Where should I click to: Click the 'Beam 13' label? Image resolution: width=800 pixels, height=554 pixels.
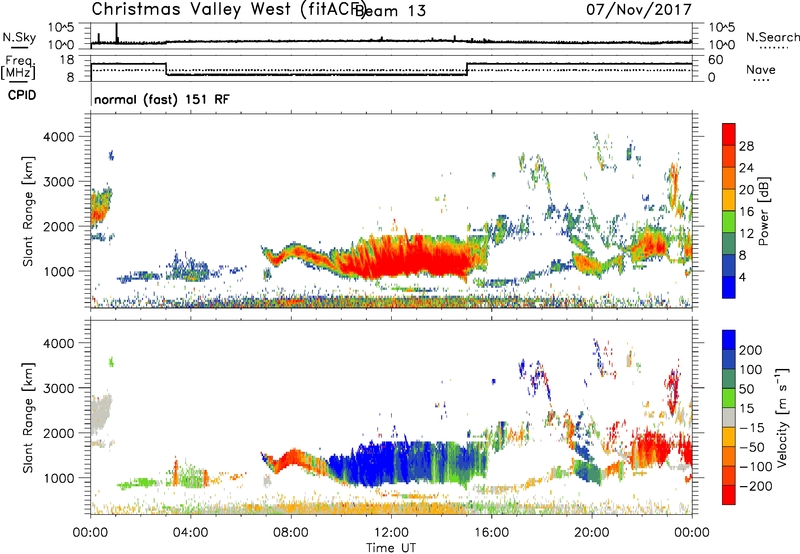point(390,11)
